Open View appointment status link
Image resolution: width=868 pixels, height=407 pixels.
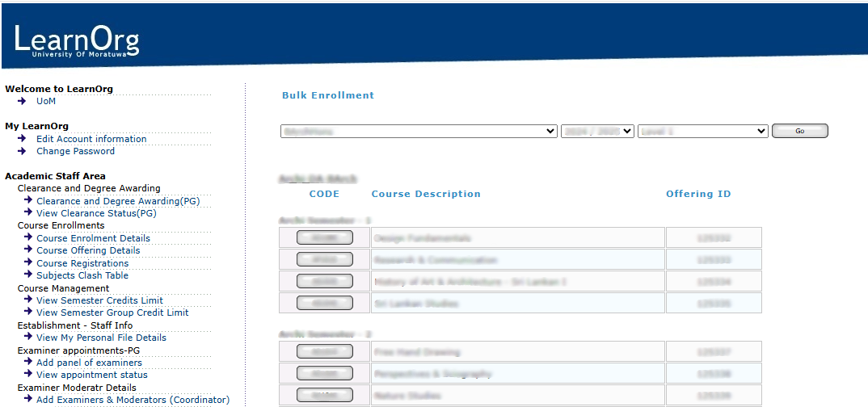coord(92,375)
